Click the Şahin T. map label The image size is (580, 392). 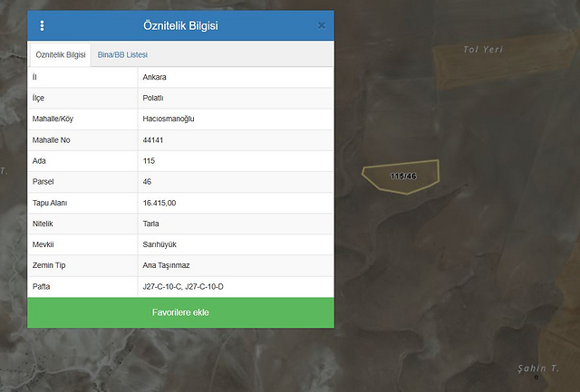point(536,368)
